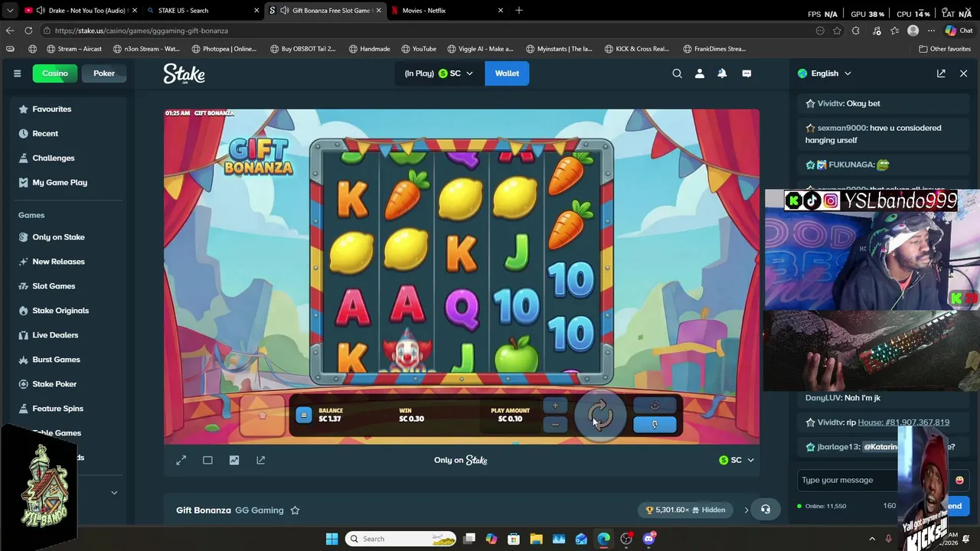Screen dimensions: 980x551
Task: Open Microsoft Edge from the taskbar
Action: 603,539
